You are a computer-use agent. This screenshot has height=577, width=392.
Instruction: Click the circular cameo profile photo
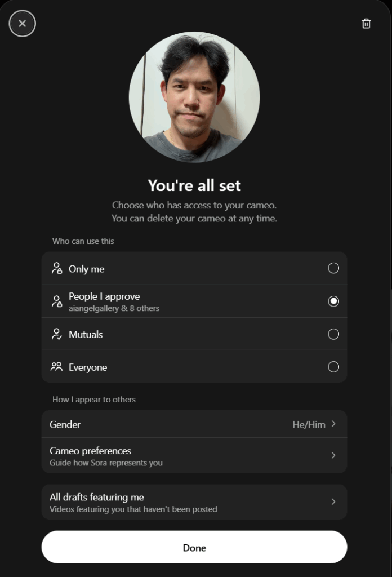coord(194,97)
